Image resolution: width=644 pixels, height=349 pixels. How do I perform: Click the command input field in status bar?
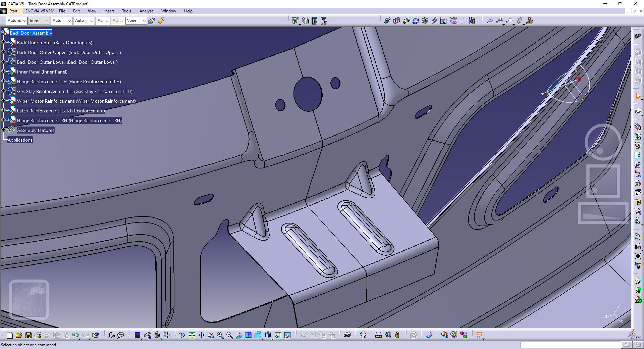pyautogui.click(x=571, y=345)
